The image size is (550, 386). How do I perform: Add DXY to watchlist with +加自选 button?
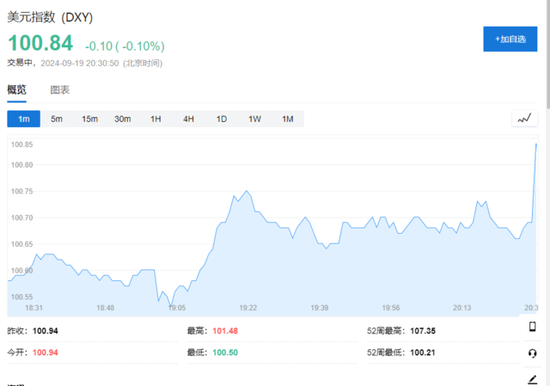coord(510,39)
